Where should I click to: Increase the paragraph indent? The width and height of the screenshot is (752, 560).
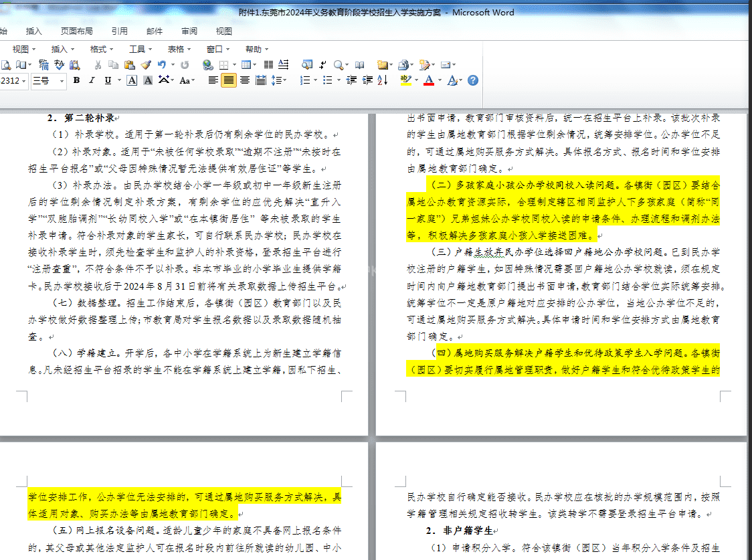[x=367, y=80]
